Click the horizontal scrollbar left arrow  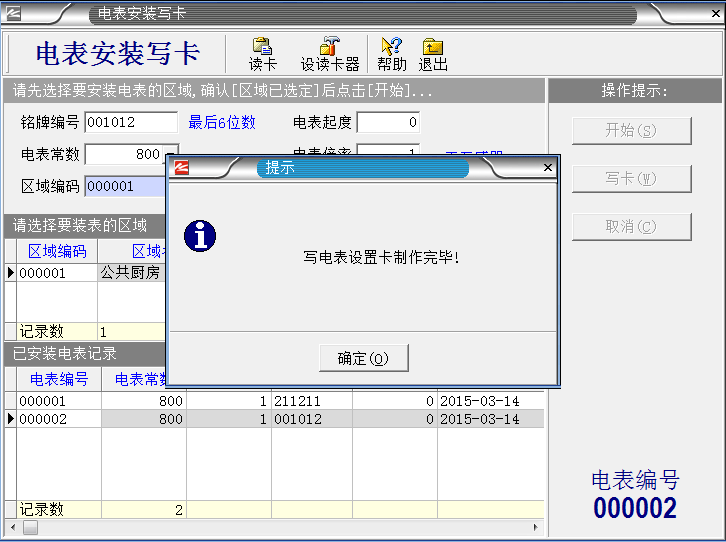tap(12, 527)
